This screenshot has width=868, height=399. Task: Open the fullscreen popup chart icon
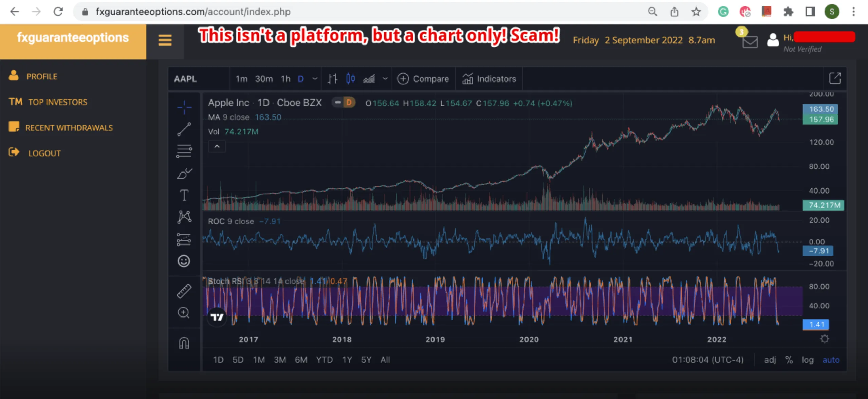[x=835, y=78]
